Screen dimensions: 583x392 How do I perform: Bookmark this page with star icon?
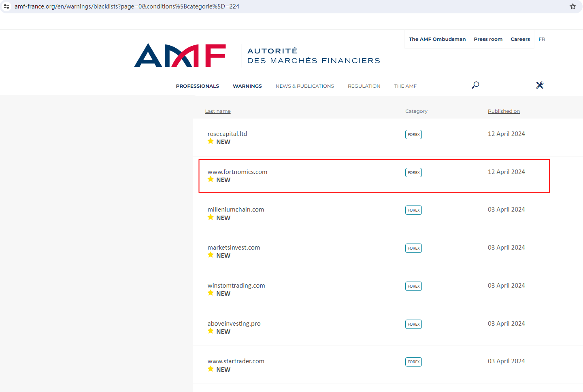[x=572, y=6]
